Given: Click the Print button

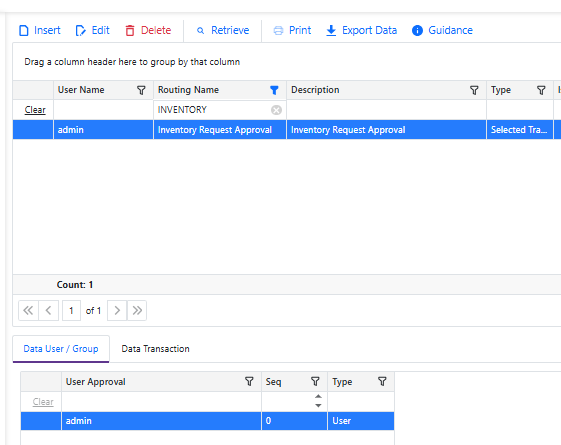Looking at the screenshot, I should click(x=292, y=30).
